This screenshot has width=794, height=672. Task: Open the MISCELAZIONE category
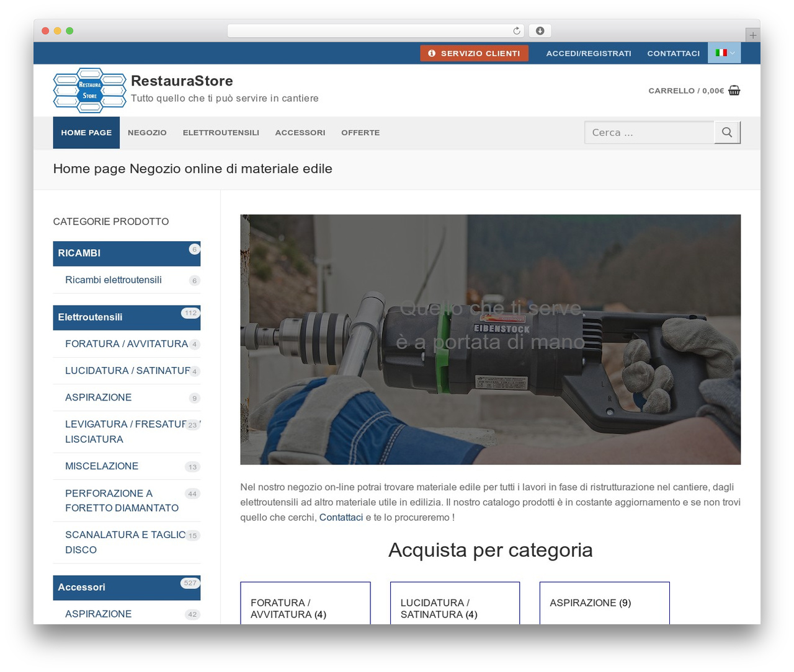click(x=102, y=466)
